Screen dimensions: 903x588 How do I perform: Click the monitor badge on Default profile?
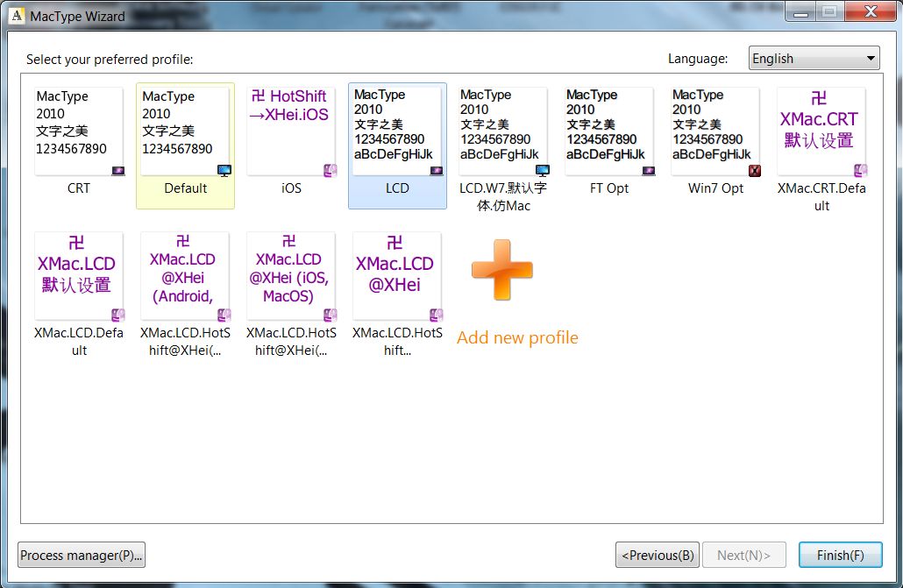coord(224,171)
